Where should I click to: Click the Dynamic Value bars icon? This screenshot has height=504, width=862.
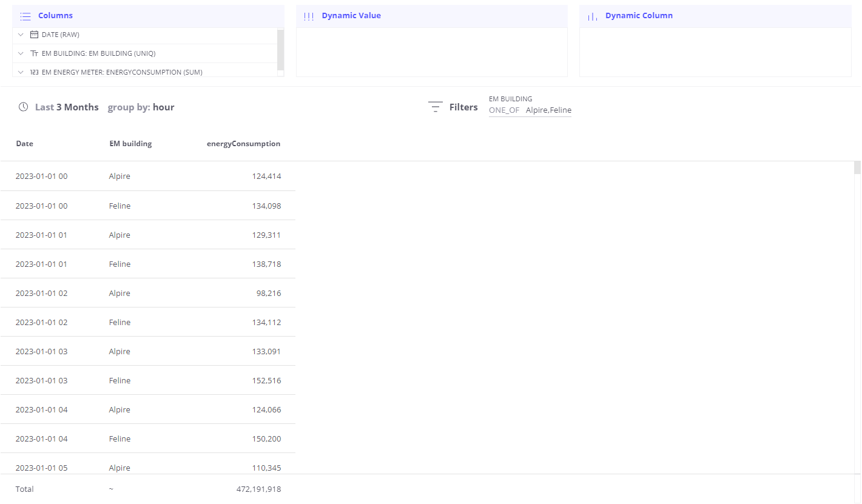309,16
